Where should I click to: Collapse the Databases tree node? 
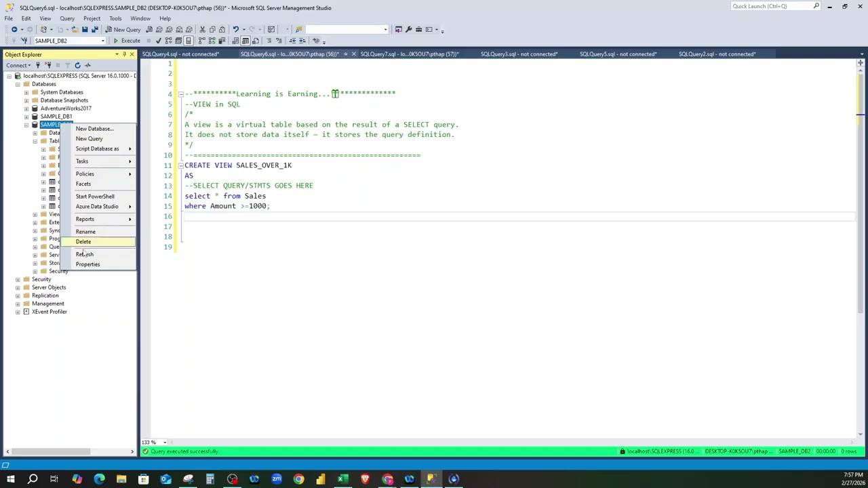pyautogui.click(x=18, y=84)
